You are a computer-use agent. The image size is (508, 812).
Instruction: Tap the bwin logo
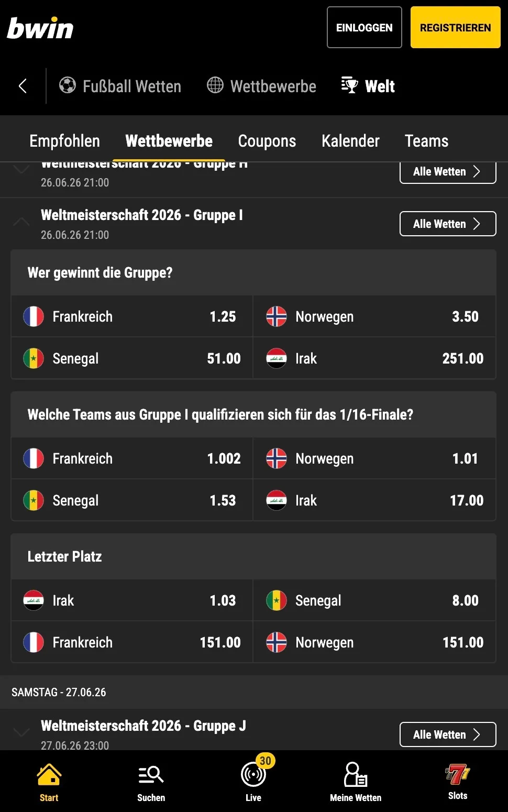(x=40, y=28)
